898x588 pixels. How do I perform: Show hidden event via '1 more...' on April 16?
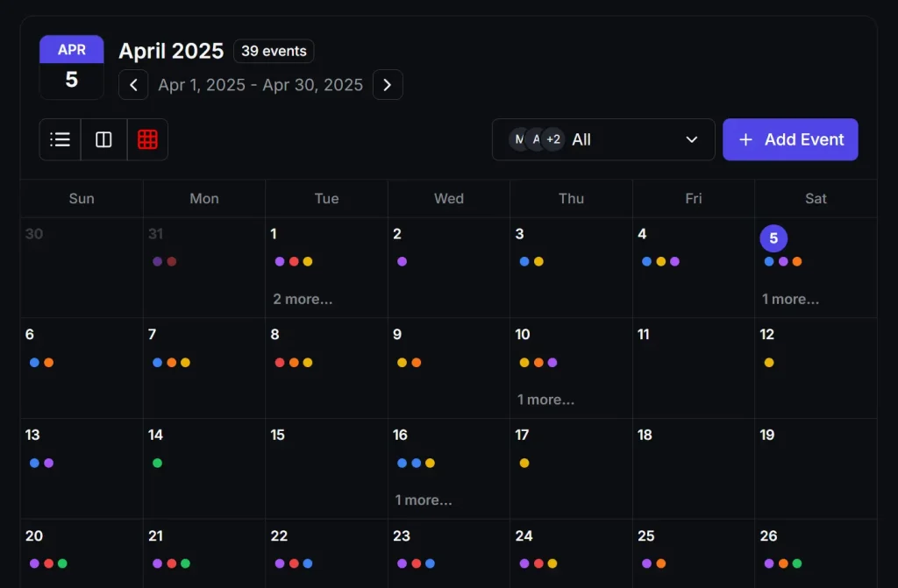coord(424,499)
